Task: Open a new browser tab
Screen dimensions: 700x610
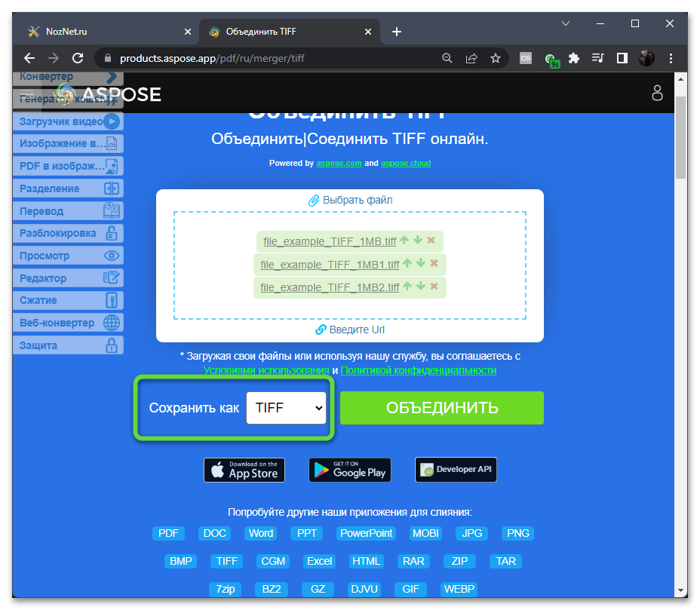Action: (x=397, y=32)
